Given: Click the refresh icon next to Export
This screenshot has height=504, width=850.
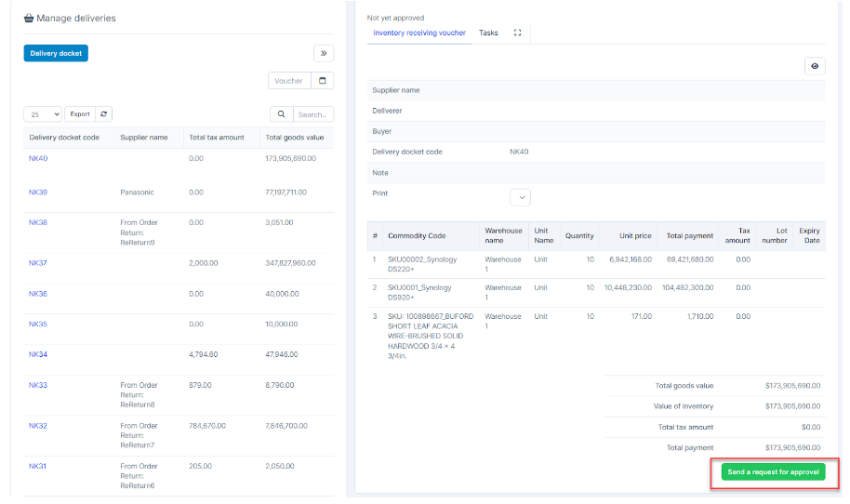Looking at the screenshot, I should [103, 113].
